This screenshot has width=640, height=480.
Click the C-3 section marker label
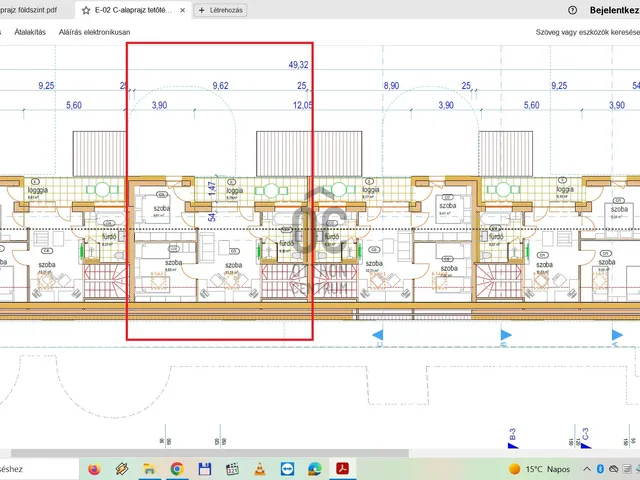[585, 434]
